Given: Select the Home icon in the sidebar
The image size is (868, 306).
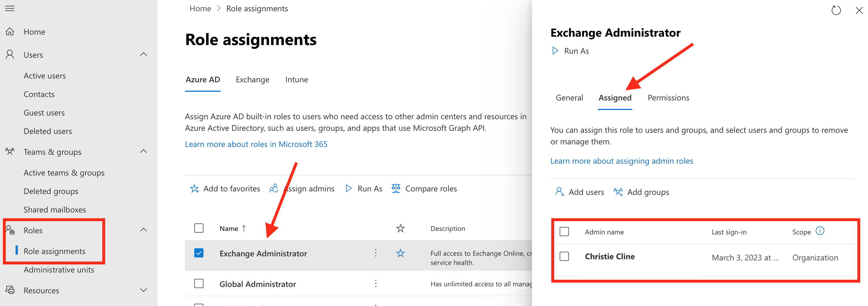Looking at the screenshot, I should (x=10, y=31).
